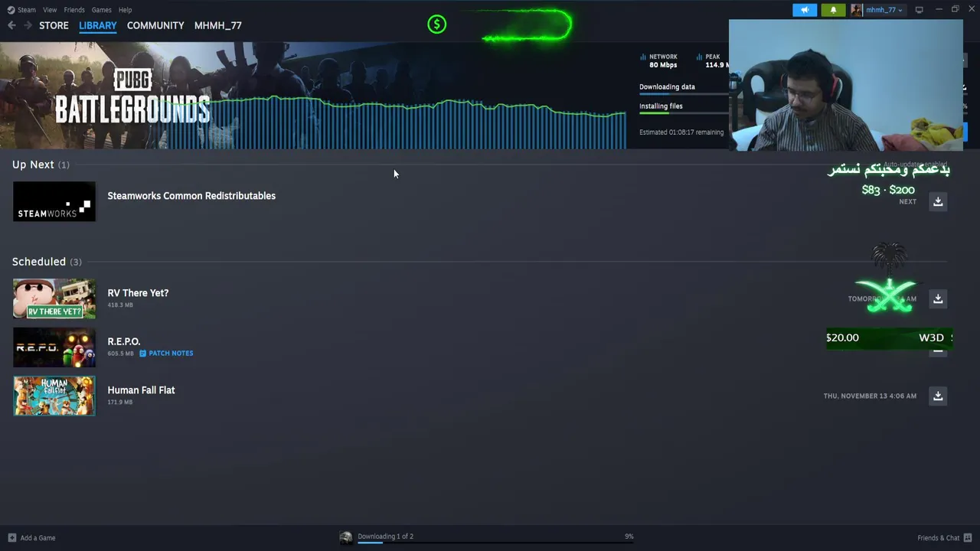Click the announcements megaphone icon
Viewport: 980px width, 551px height.
pos(805,10)
